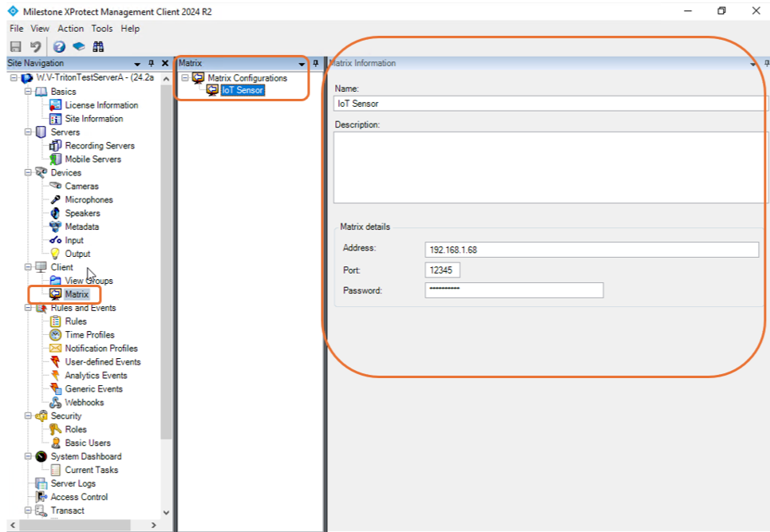The width and height of the screenshot is (770, 532).
Task: Open the Help question-mark toolbar icon
Action: pyautogui.click(x=59, y=46)
